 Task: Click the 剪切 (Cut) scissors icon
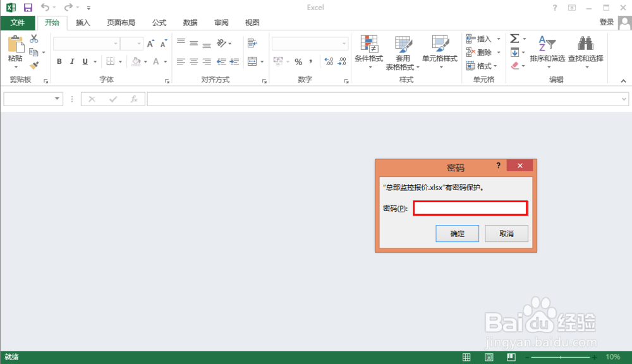click(35, 39)
